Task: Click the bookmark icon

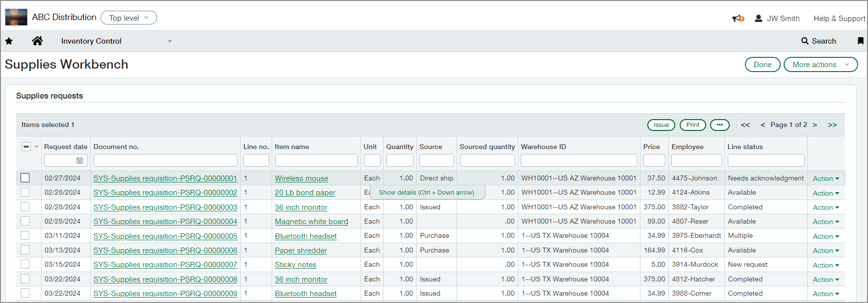Action: coord(860,41)
